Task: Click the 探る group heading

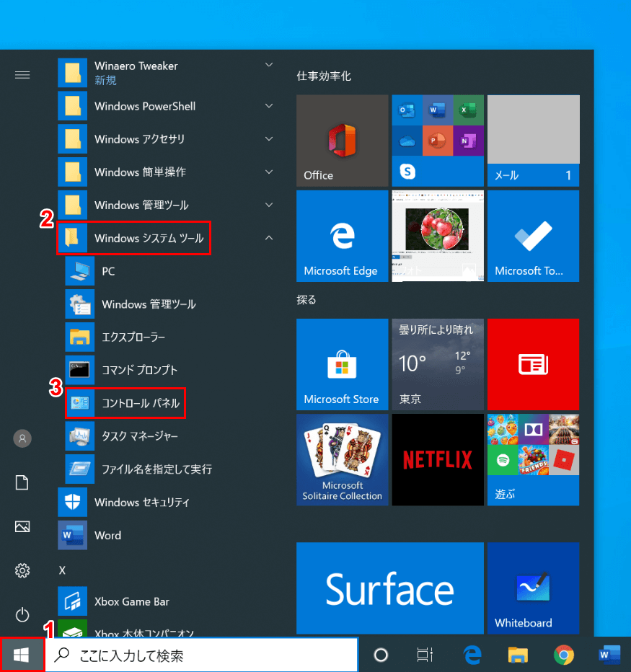Action: tap(306, 299)
